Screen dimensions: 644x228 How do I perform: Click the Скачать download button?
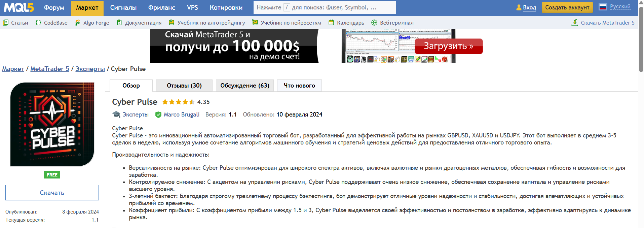pyautogui.click(x=52, y=193)
